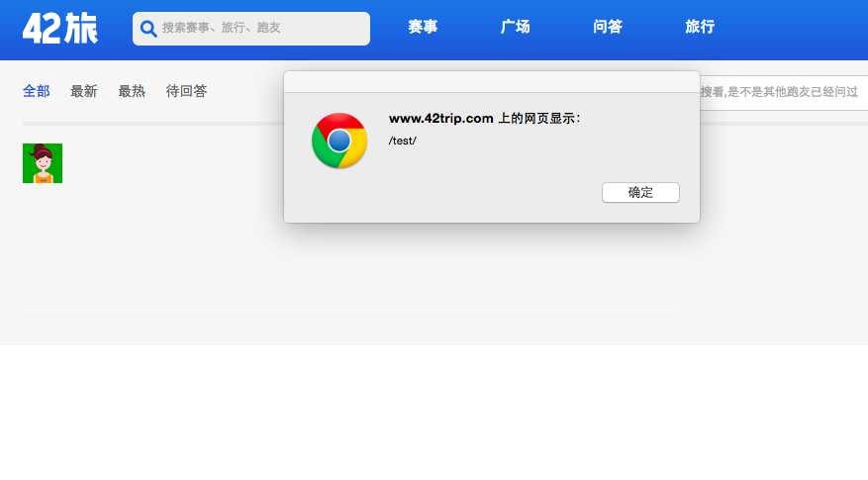This screenshot has height=480, width=868.
Task: Switch to the 最热 tab
Action: click(132, 91)
